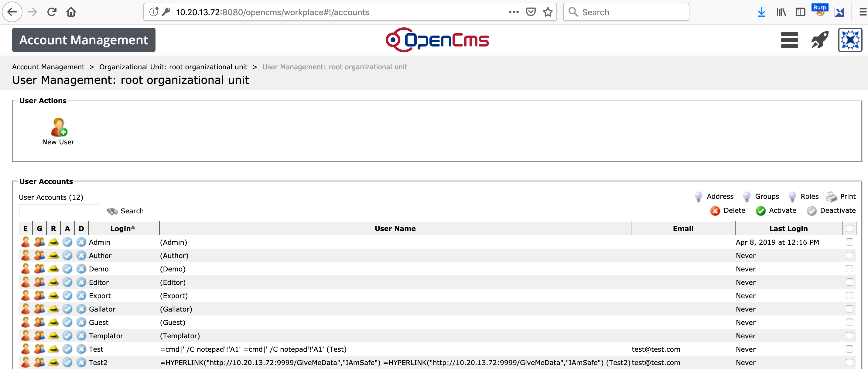Image resolution: width=868 pixels, height=369 pixels.
Task: Click the user accounts search text field
Action: click(59, 211)
